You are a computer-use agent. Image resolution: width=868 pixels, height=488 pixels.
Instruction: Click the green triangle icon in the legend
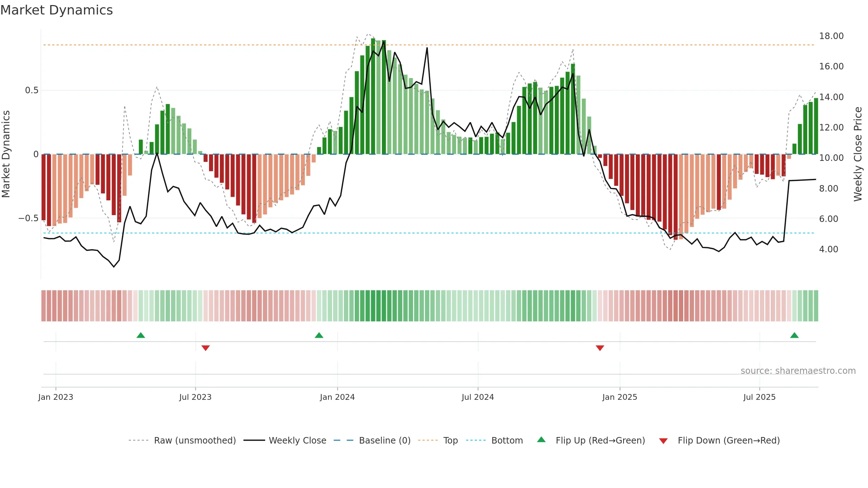point(541,440)
